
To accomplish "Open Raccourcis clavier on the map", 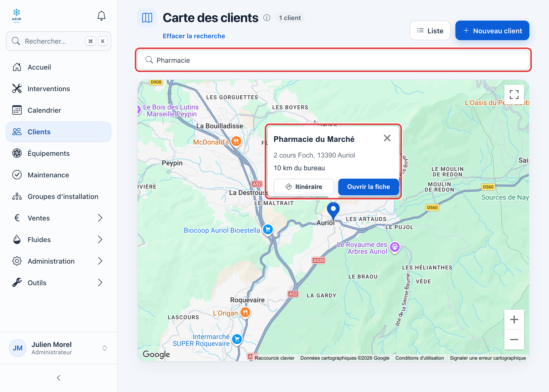I will [x=274, y=358].
